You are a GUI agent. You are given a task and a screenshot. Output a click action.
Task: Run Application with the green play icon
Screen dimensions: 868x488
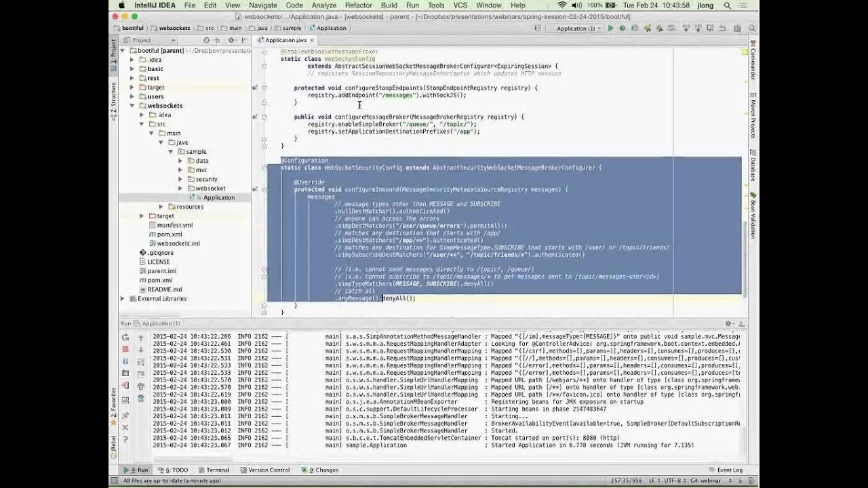610,28
